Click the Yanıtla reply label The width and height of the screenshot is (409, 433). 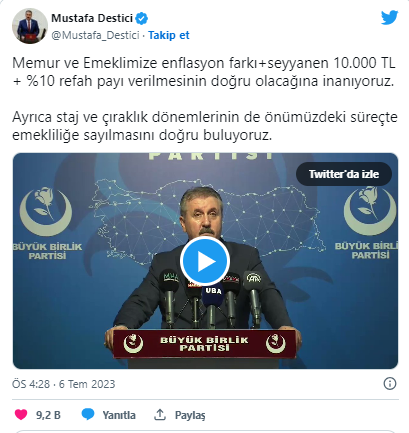[x=119, y=415]
